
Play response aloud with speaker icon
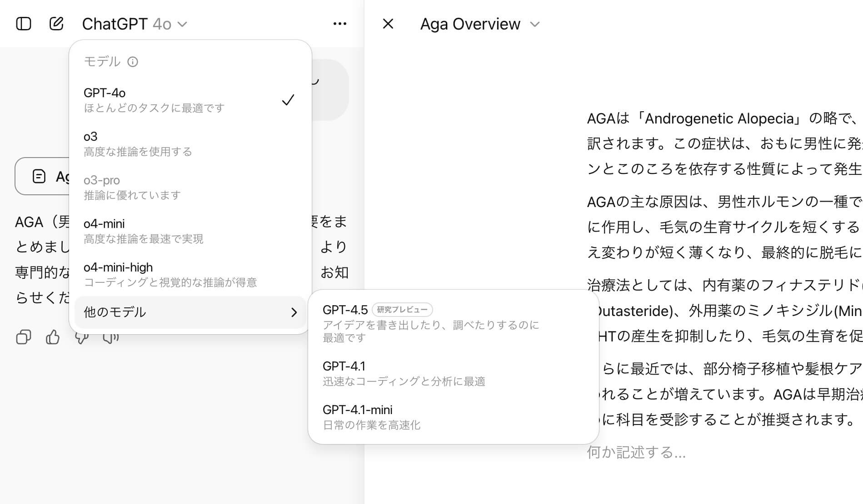[111, 338]
